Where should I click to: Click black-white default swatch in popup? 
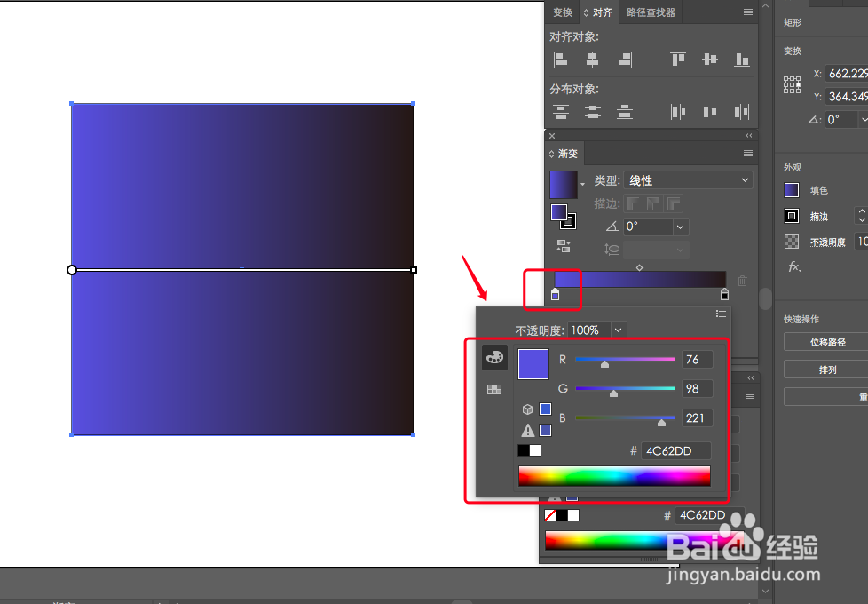pyautogui.click(x=529, y=450)
